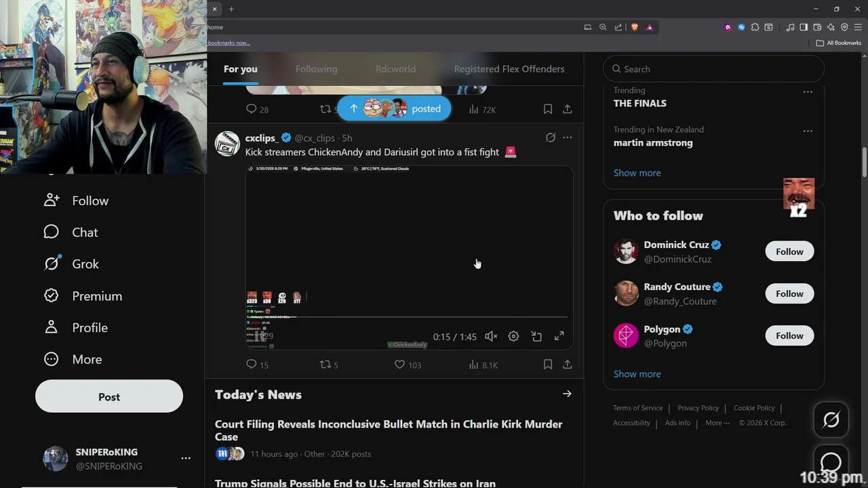Open browser Extensions puzzle icon
868x488 pixels.
point(755,27)
